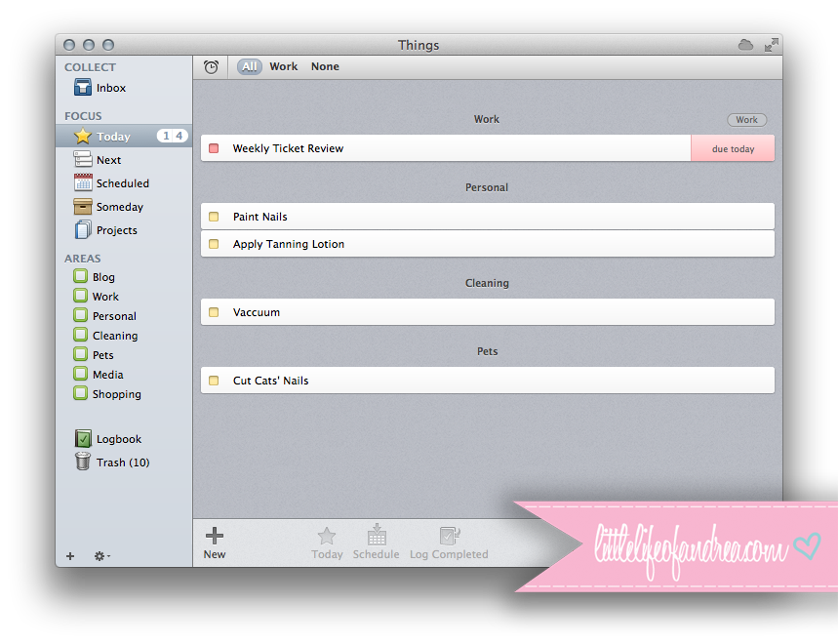The image size is (838, 644).
Task: Click the New to-do button
Action: click(x=215, y=542)
